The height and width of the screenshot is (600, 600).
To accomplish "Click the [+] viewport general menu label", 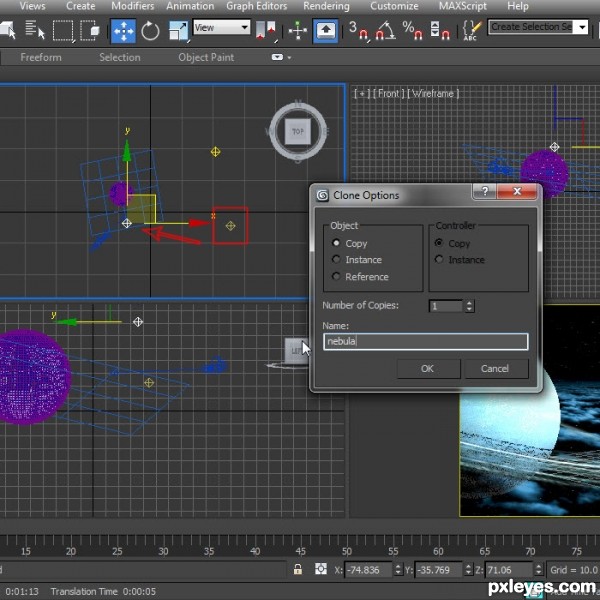I will pyautogui.click(x=362, y=94).
